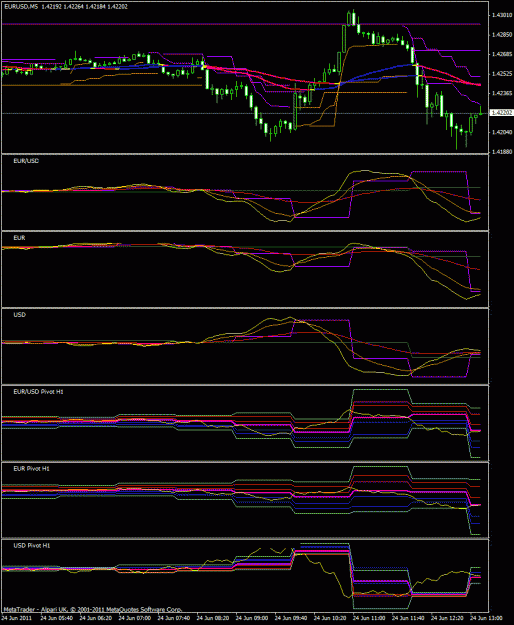Click the 24 Jun 10:20 time label
This screenshot has height=625, width=514.
pos(330,618)
